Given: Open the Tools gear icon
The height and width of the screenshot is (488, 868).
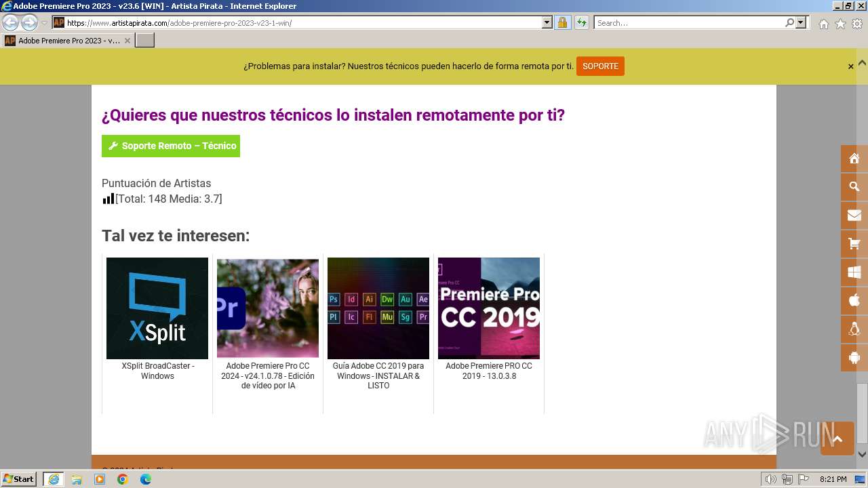Looking at the screenshot, I should [x=857, y=24].
